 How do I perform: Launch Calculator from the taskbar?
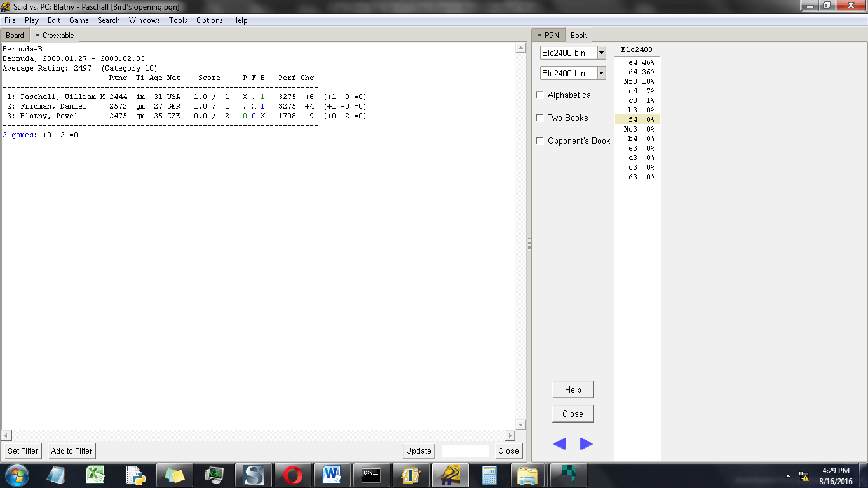tap(489, 475)
